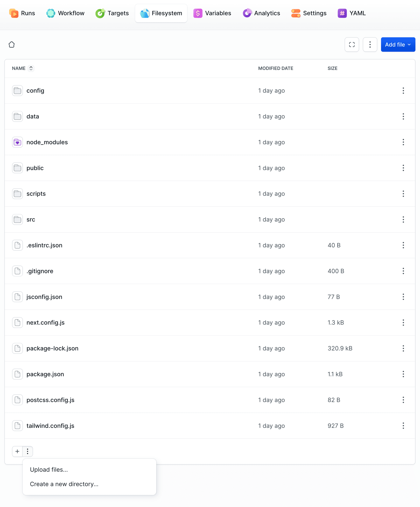Go to the Analytics tab
Screen dimensions: 420x507
click(x=261, y=13)
